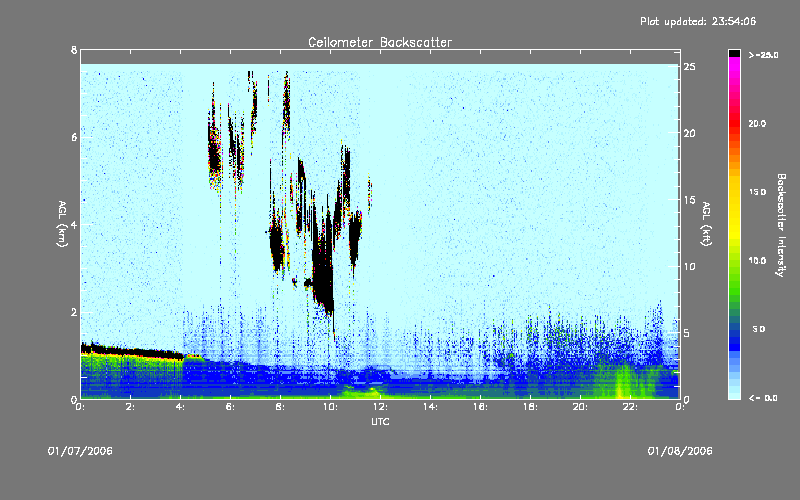Click the '12:' hour tick on the UTC axis
The width and height of the screenshot is (800, 500).
coord(380,407)
